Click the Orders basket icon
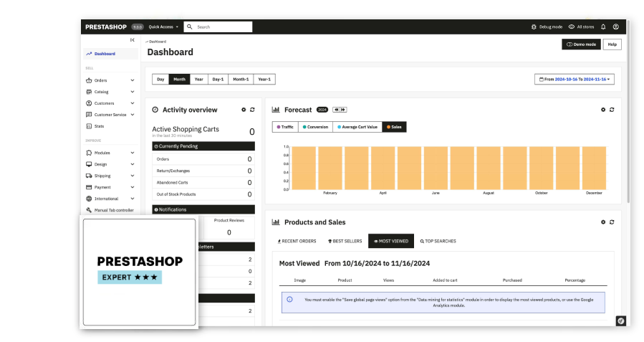Image resolution: width=644 pixels, height=342 pixels. tap(89, 80)
